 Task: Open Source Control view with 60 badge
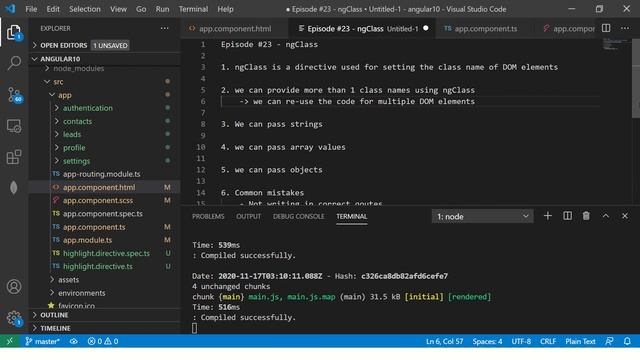click(15, 95)
